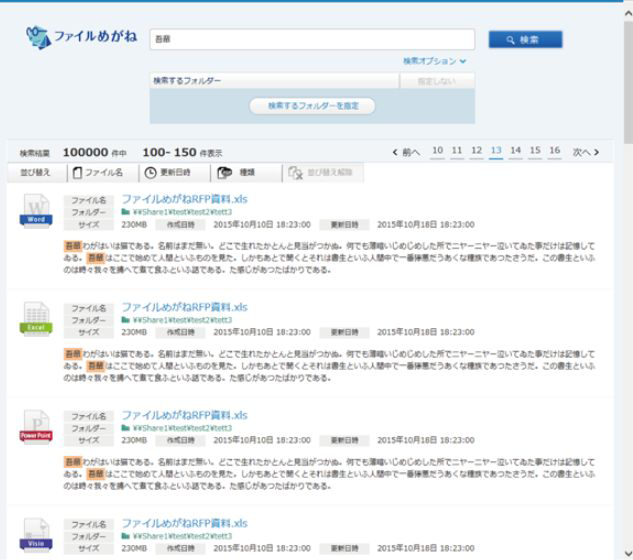The height and width of the screenshot is (560, 633).
Task: Sort results by 種類 file type
Action: [246, 173]
